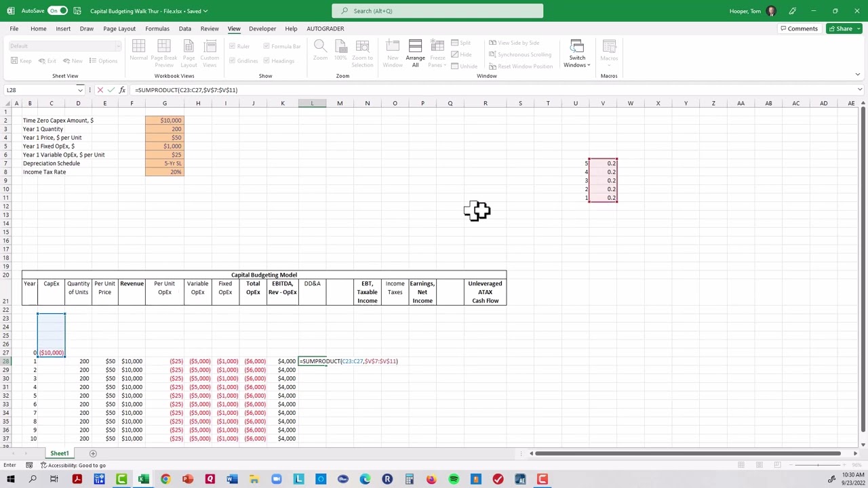868x488 pixels.
Task: Click Hide in the Window group
Action: (461, 54)
